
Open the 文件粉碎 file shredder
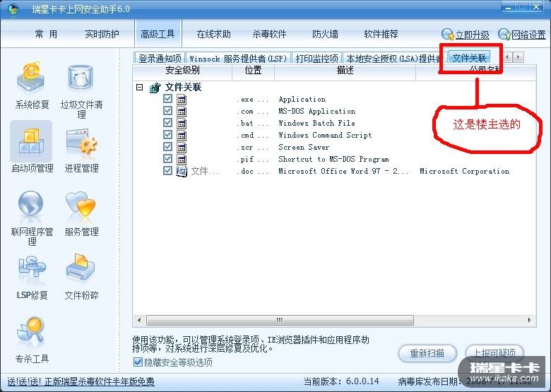point(81,277)
